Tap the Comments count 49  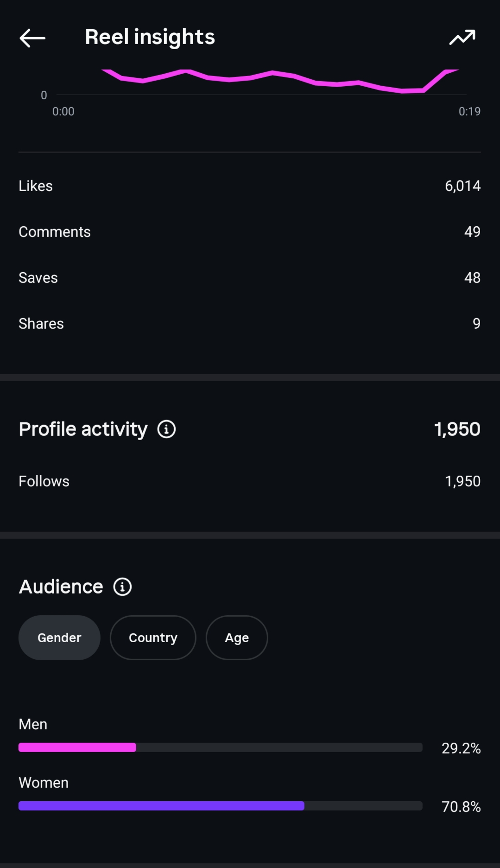pyautogui.click(x=472, y=232)
